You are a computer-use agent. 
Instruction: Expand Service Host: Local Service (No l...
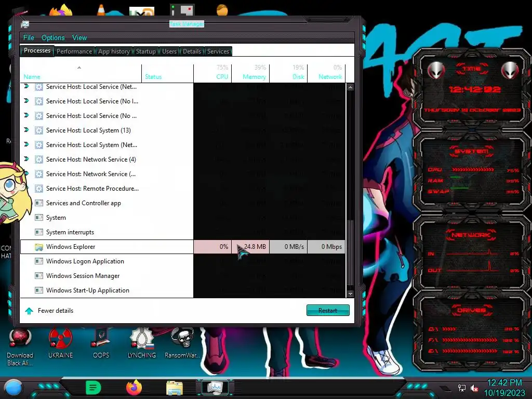coord(26,101)
